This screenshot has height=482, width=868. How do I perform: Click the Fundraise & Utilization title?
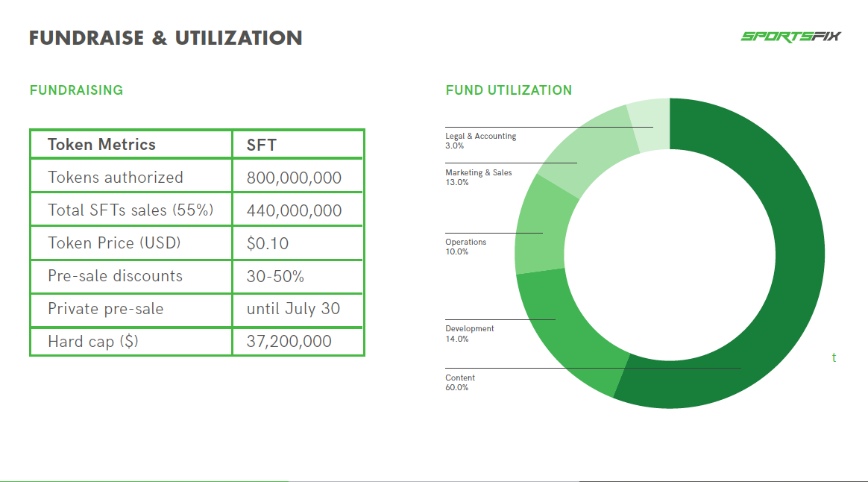166,37
